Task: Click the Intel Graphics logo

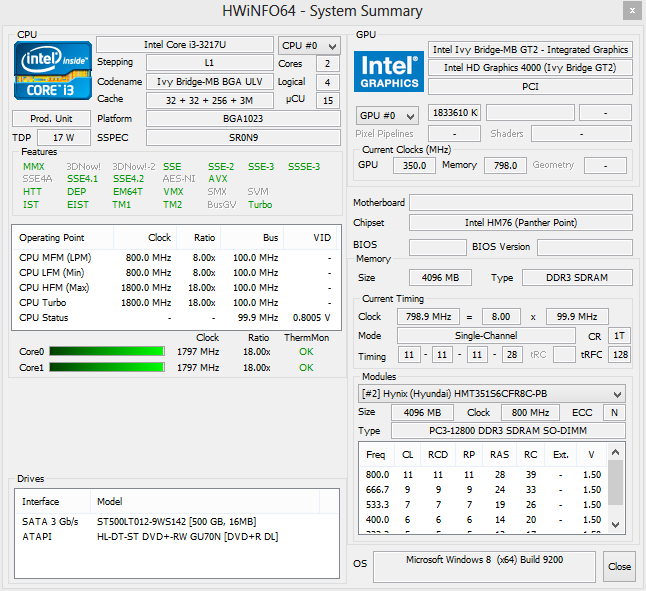Action: (387, 70)
